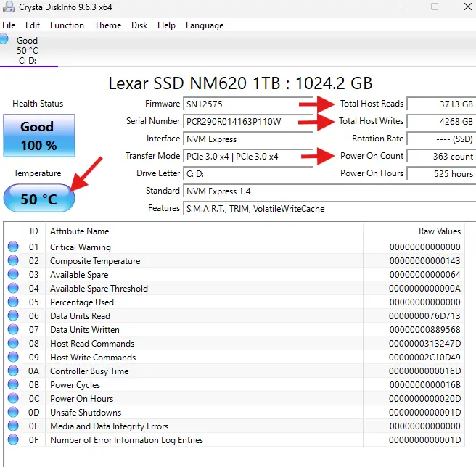The width and height of the screenshot is (476, 467).
Task: Select raw value 00000002C10D49
Action: [x=424, y=358]
